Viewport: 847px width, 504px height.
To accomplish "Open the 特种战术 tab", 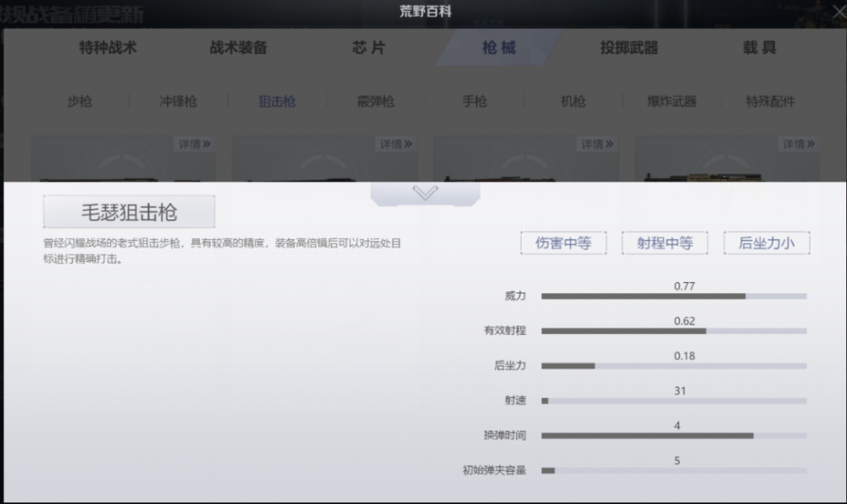I will point(108,47).
